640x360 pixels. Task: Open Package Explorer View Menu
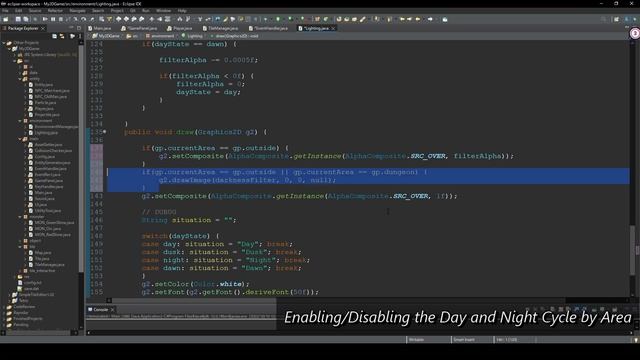tap(80, 36)
